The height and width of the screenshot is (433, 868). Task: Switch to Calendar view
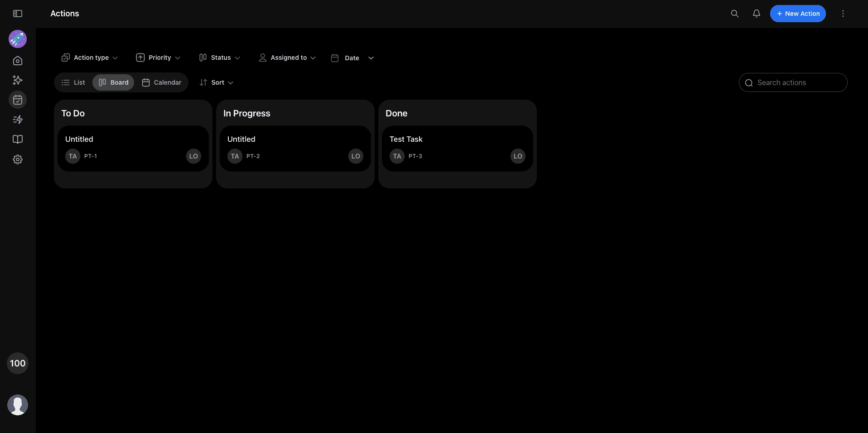point(161,82)
